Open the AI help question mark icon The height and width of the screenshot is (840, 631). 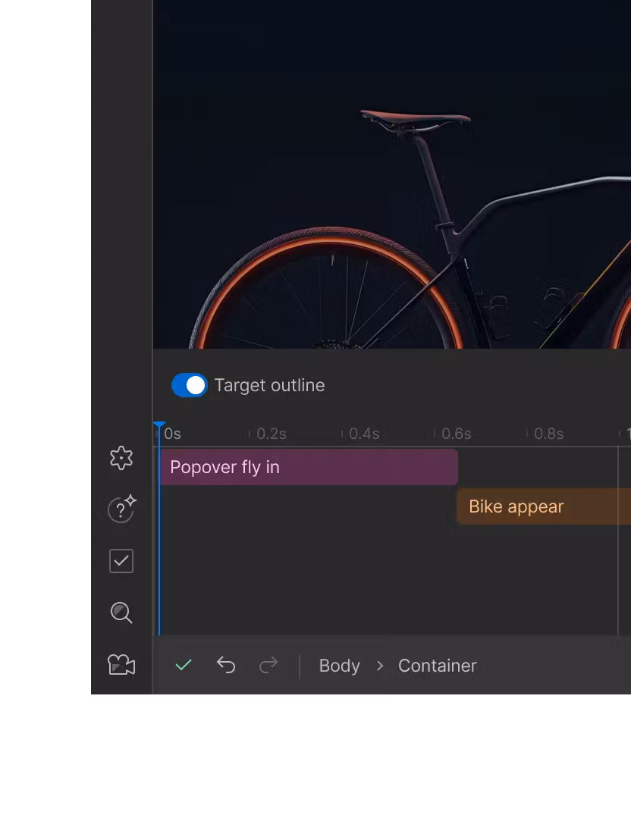(x=121, y=509)
